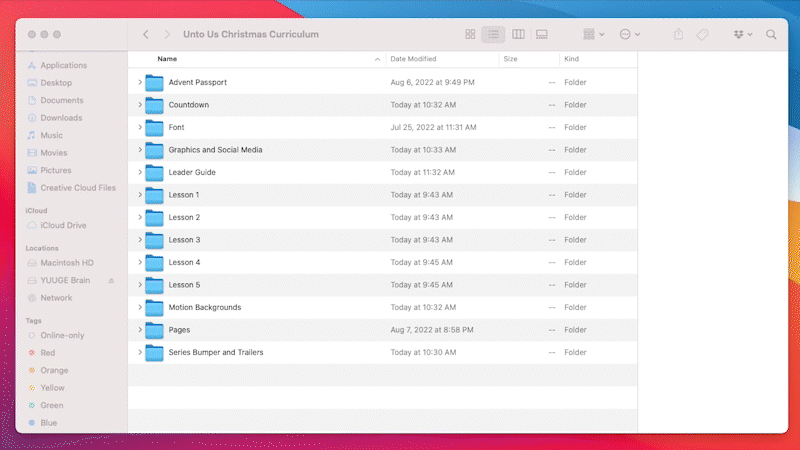The height and width of the screenshot is (450, 800).
Task: Go forward with the right chevron
Action: [x=167, y=34]
